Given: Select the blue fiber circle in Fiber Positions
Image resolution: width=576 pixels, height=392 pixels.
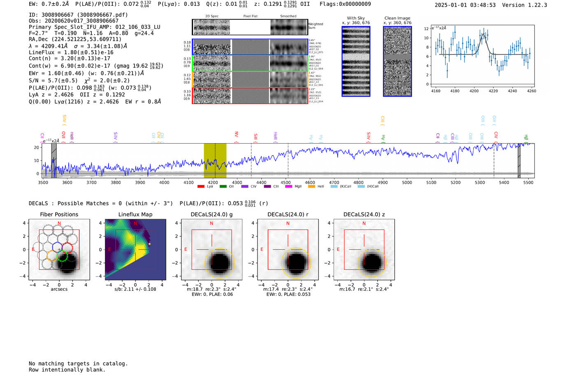Looking at the screenshot, I should pos(57,248).
